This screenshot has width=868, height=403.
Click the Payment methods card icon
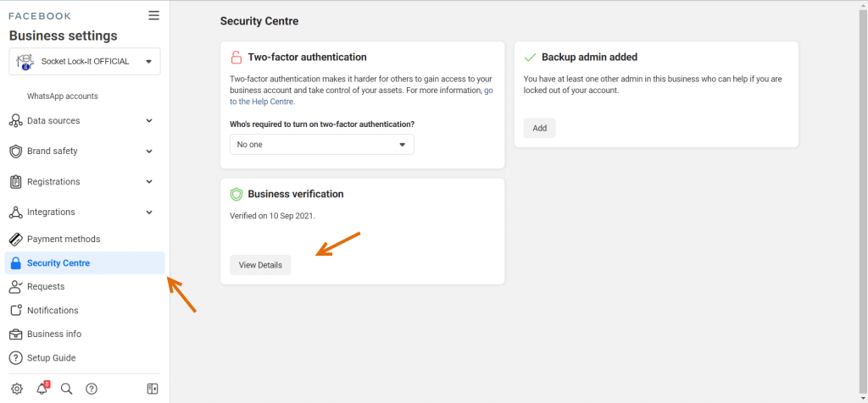16,240
